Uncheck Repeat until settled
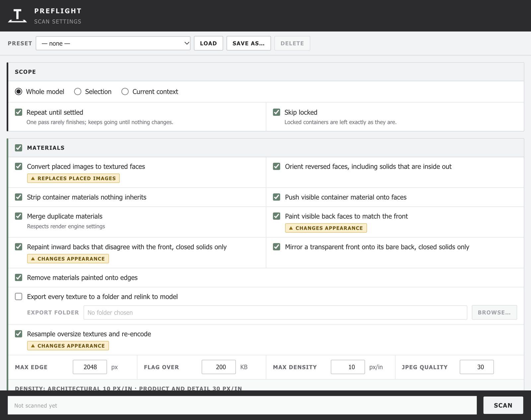Screen dimensions: 531x420 point(19,112)
